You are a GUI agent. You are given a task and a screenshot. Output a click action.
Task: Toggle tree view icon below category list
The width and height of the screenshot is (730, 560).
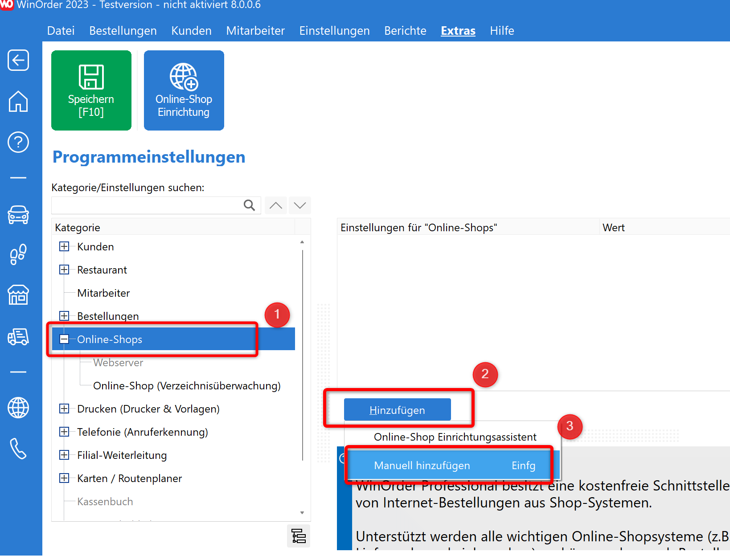click(x=299, y=536)
